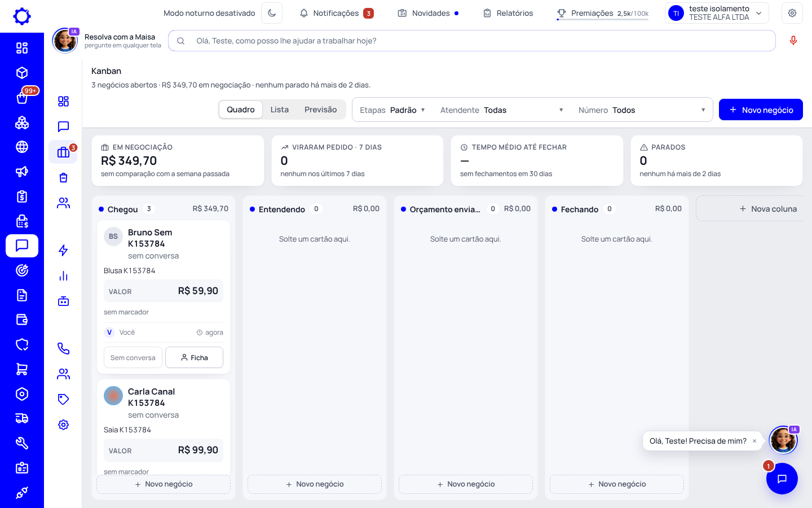
Task: Add Novo negócio under Entendendo column
Action: click(315, 484)
